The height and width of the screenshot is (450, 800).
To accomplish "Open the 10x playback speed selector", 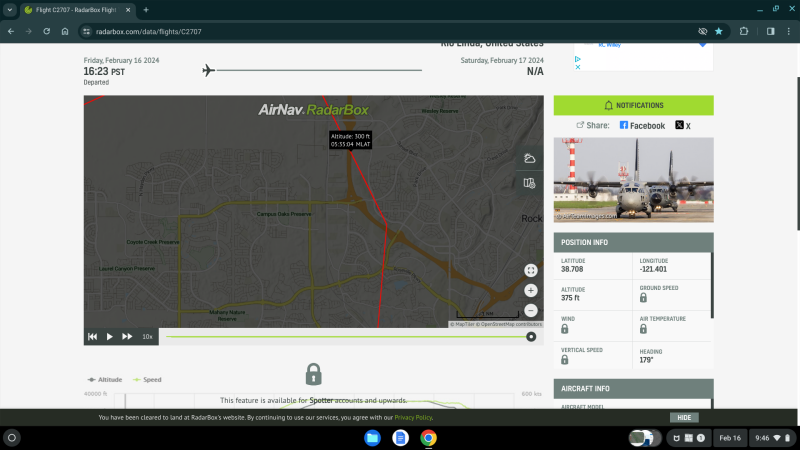I will click(147, 337).
